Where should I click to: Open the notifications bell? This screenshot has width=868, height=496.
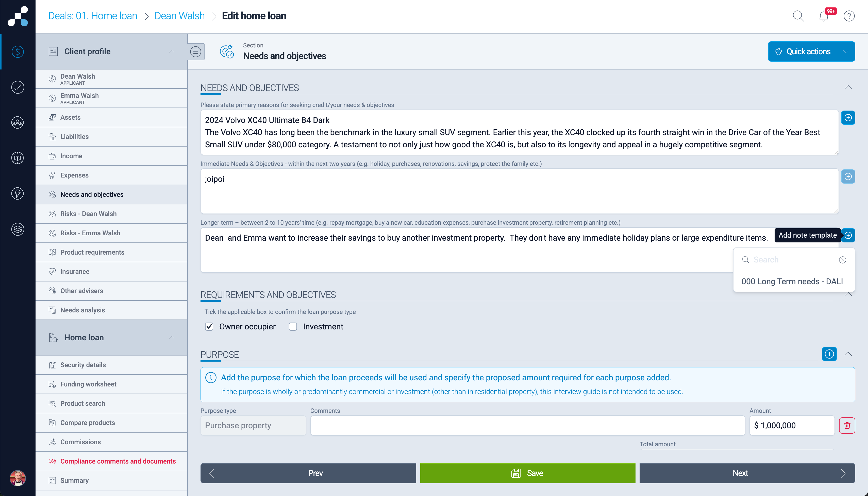pyautogui.click(x=824, y=16)
